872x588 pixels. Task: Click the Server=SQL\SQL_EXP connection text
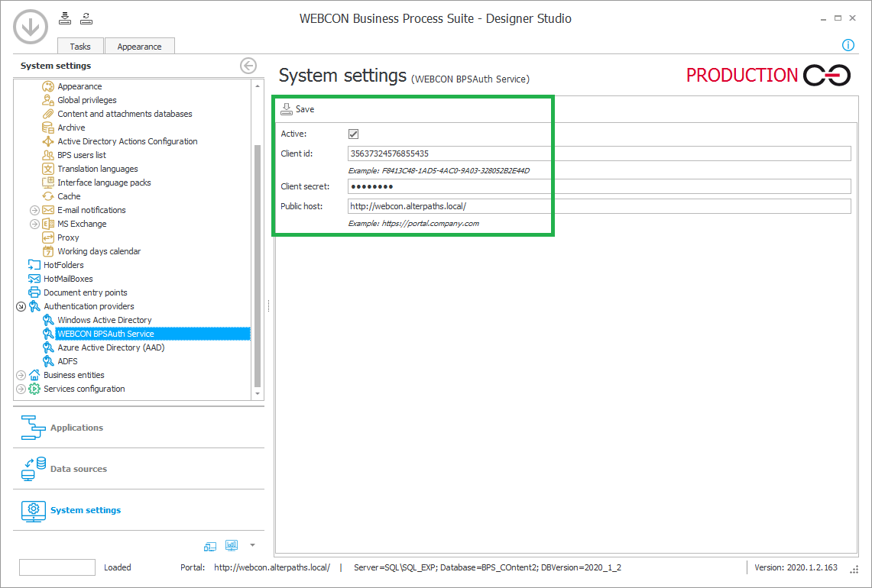click(488, 567)
